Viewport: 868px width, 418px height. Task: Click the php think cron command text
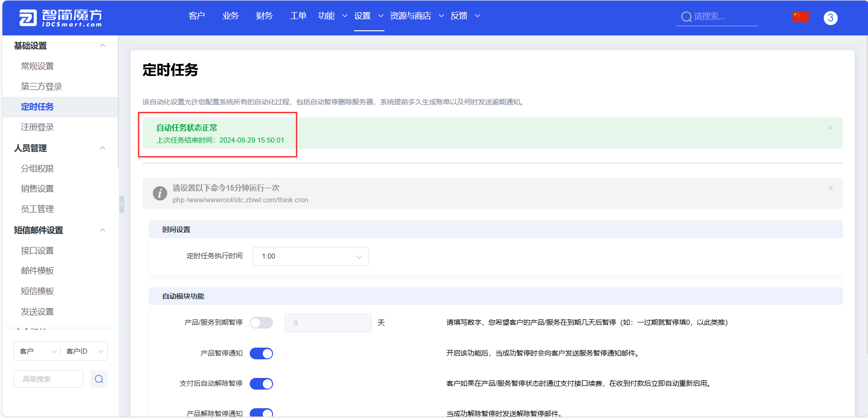[x=240, y=200]
